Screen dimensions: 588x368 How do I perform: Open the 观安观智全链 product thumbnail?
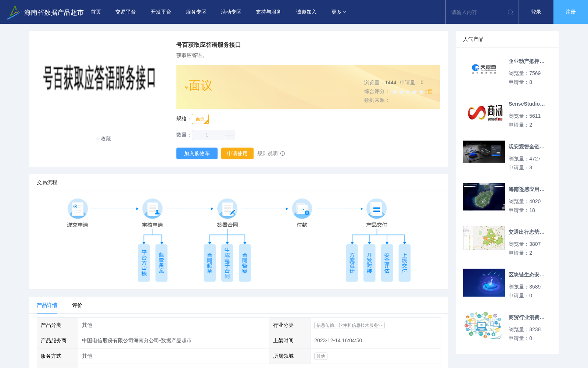484,152
